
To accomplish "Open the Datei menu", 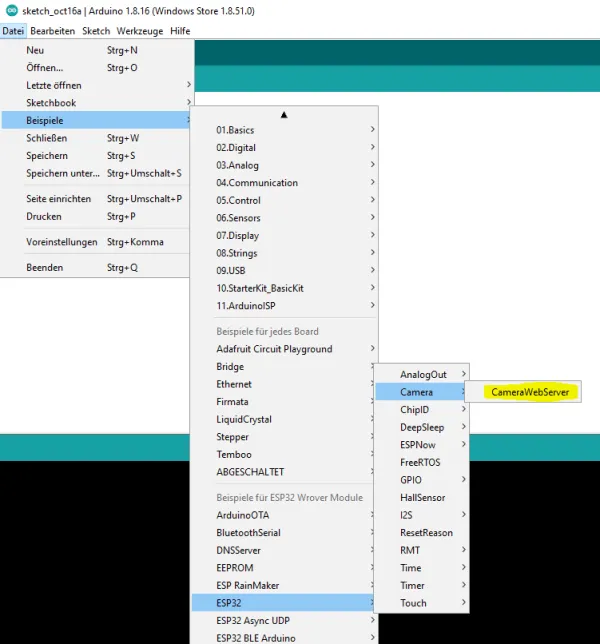I will pyautogui.click(x=13, y=31).
